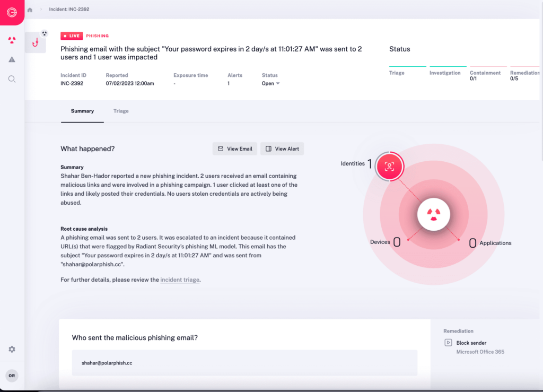Click the central radiation node in graph
This screenshot has width=543, height=392.
click(433, 214)
